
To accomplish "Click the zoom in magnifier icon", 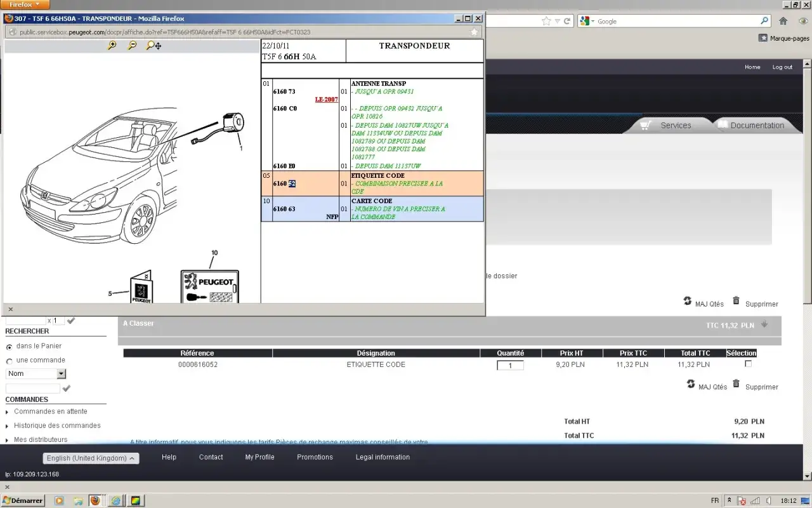I will click(112, 46).
